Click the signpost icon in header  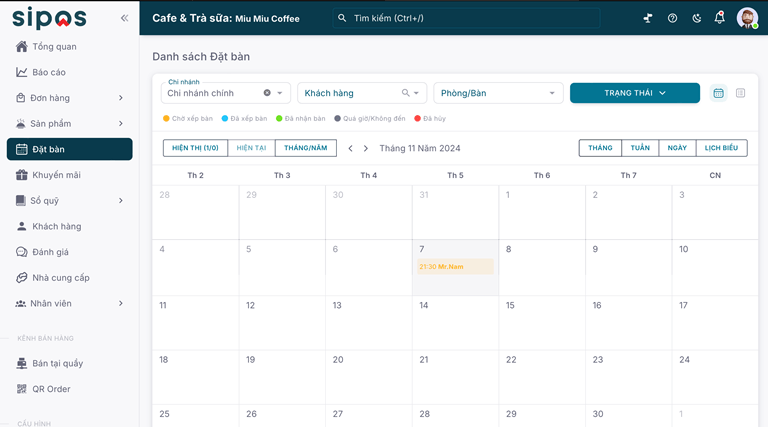click(648, 18)
